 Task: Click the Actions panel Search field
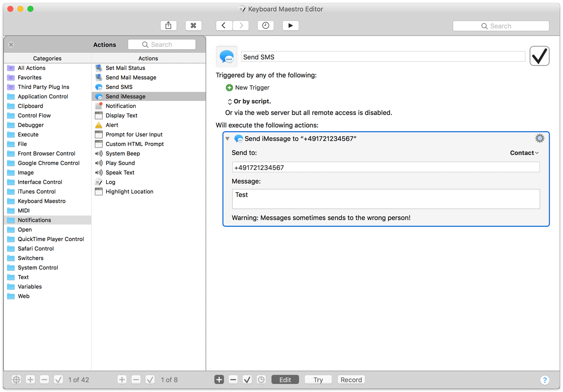tap(162, 45)
